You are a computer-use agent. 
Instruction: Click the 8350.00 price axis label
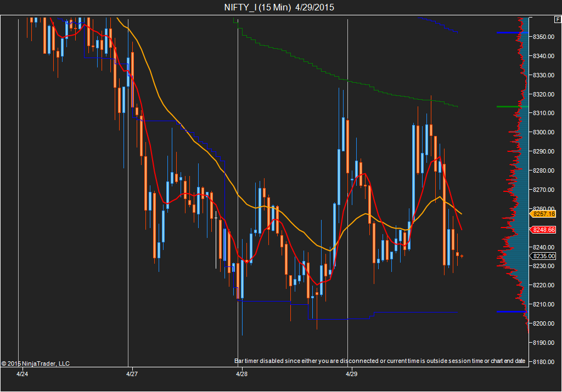point(543,37)
